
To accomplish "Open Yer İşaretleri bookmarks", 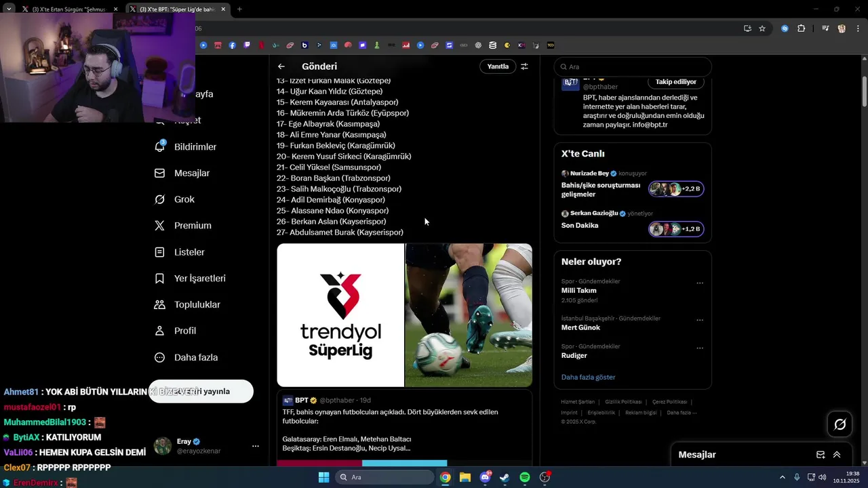I will coord(191,279).
